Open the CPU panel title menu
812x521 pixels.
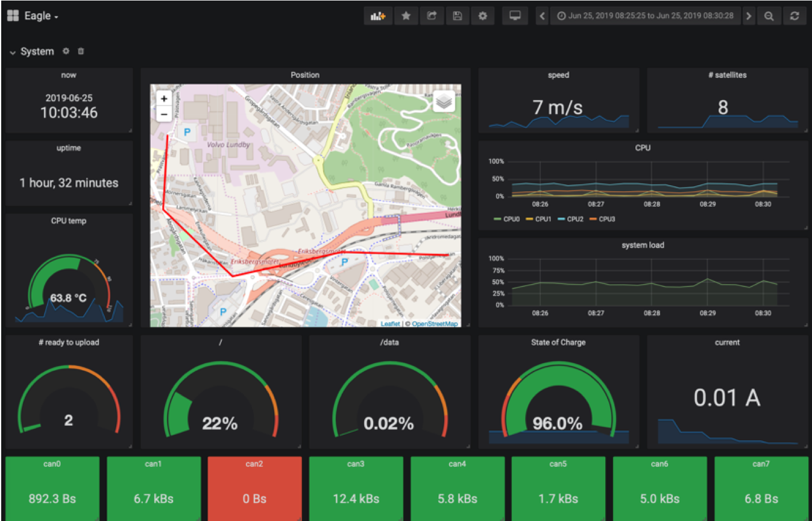coord(643,148)
